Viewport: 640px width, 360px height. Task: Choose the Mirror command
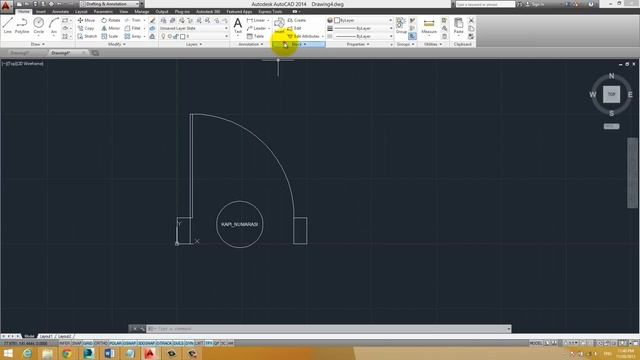(x=111, y=28)
